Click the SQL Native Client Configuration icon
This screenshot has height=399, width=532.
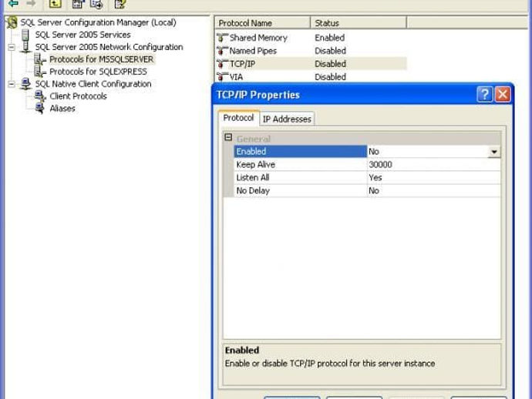(x=25, y=84)
